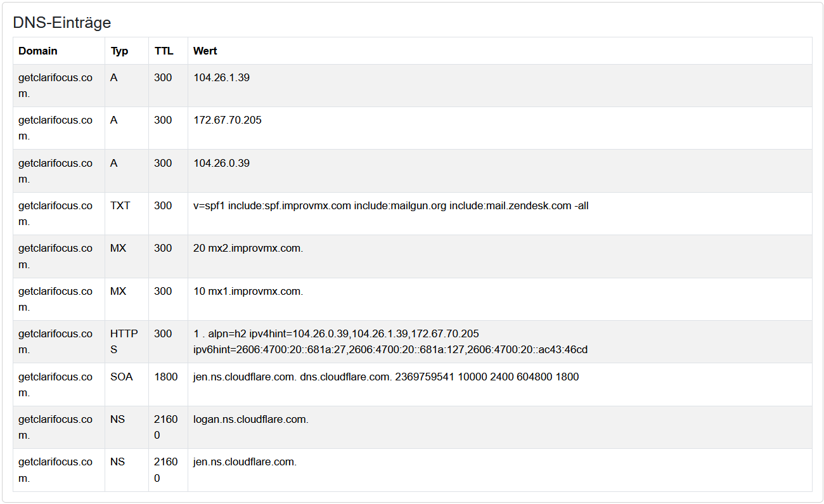The image size is (824, 504).
Task: Click the DNS-Einträge heading
Action: [62, 23]
